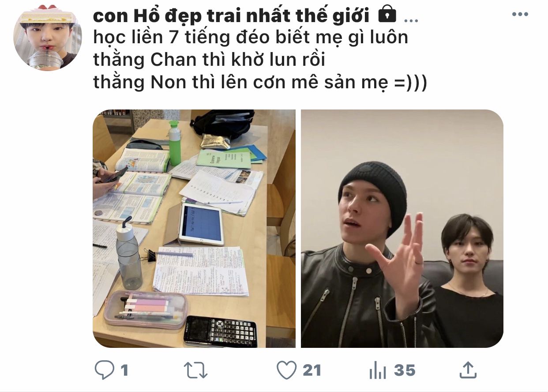This screenshot has width=548, height=392.
Task: Open view analytics bar chart icon
Action: tap(378, 370)
